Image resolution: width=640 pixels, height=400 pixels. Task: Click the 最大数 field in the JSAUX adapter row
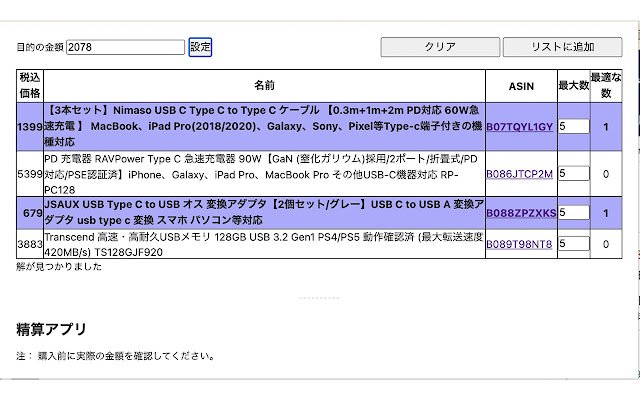click(x=574, y=212)
